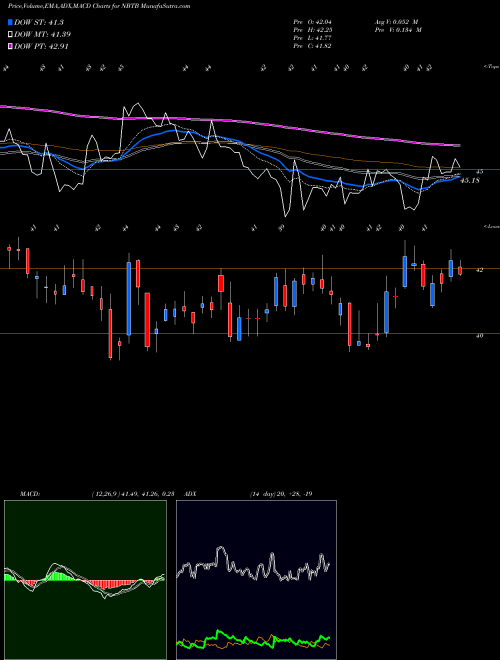Click the 'Pre C: 41.82' value

(x=312, y=46)
